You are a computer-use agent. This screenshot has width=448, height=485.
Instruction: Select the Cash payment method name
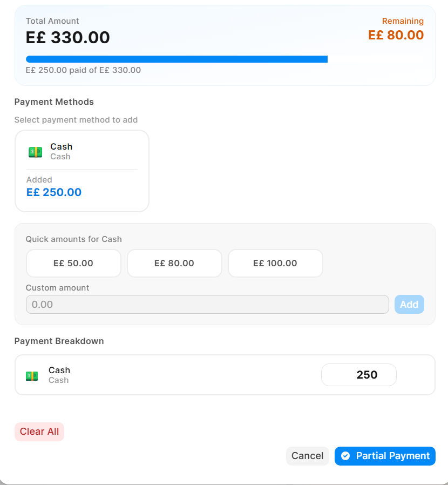(x=61, y=146)
